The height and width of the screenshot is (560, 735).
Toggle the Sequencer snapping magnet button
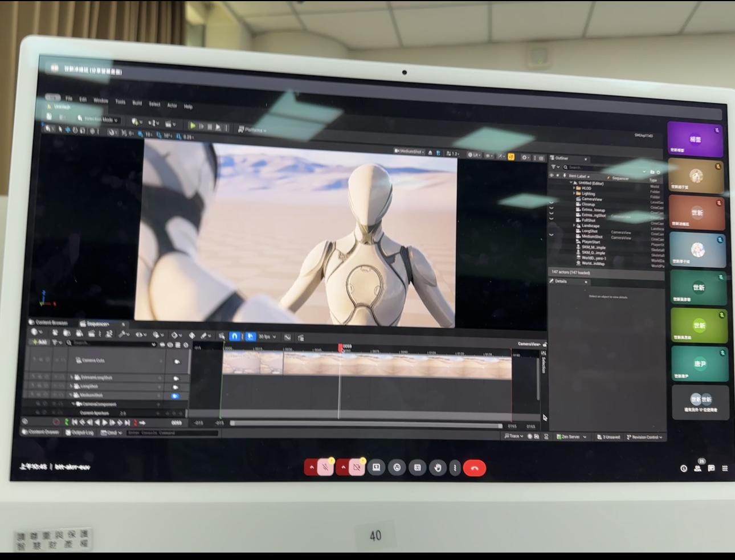tap(234, 337)
